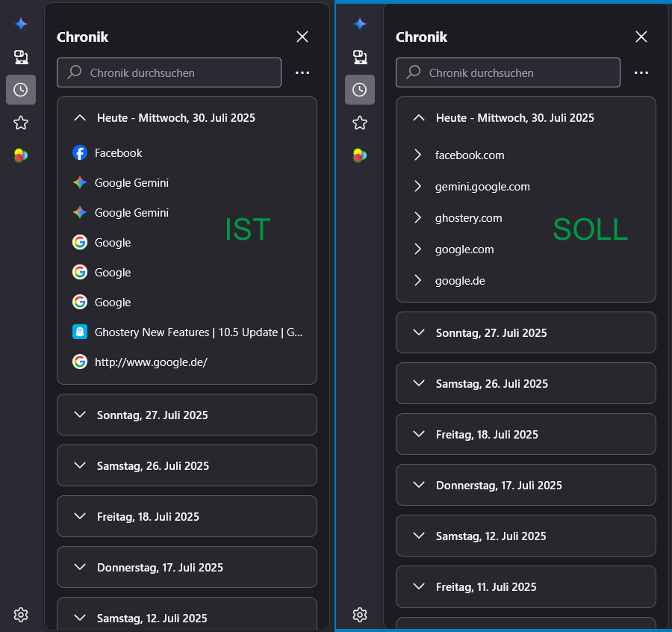
Task: Open bookmarks star icon in SOLL sidebar
Action: pos(360,123)
